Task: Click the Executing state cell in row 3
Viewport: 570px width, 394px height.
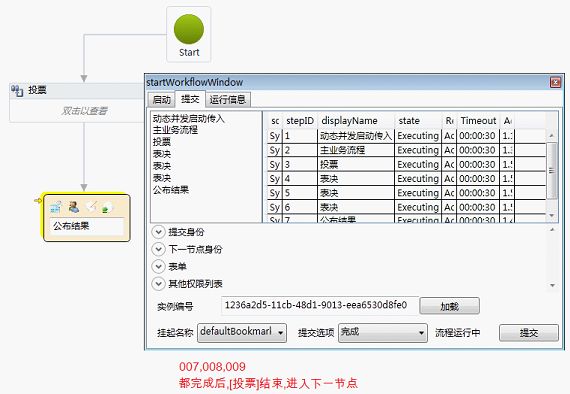Action: tap(418, 164)
